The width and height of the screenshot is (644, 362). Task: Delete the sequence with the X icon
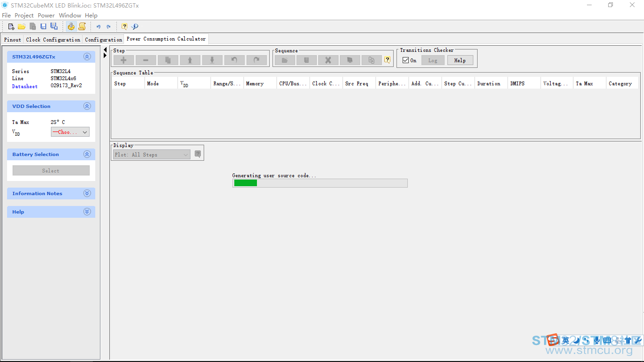pos(328,60)
